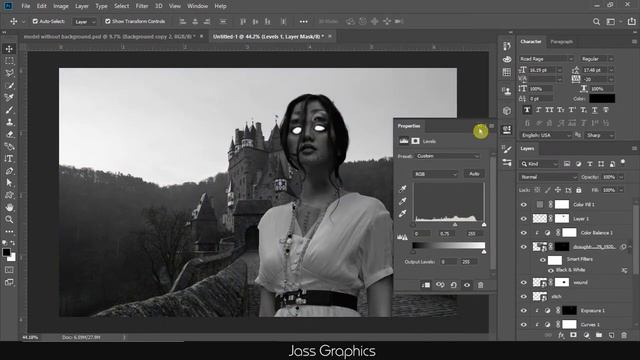Pick the white point eyedropper in Levels
This screenshot has height=360, width=640.
[402, 213]
